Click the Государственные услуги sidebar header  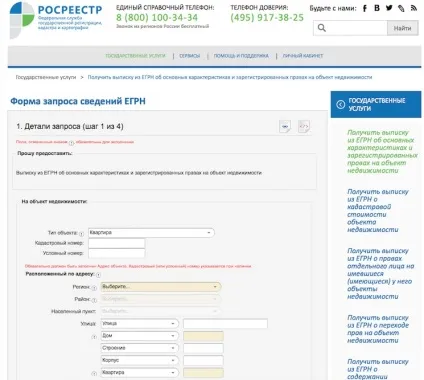tap(376, 104)
